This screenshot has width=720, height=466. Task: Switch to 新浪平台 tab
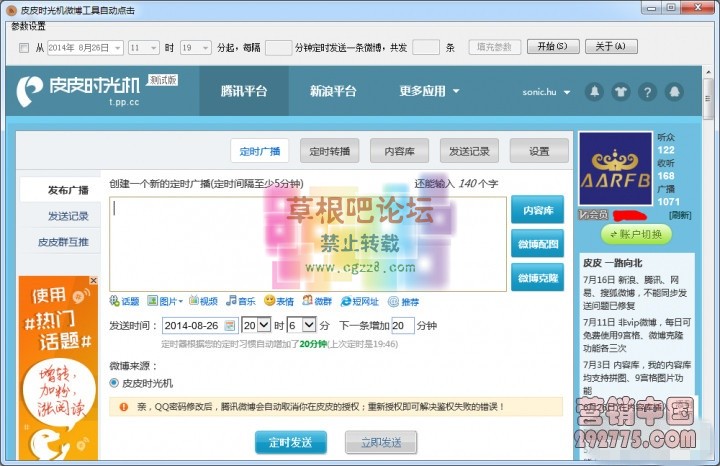pyautogui.click(x=333, y=91)
